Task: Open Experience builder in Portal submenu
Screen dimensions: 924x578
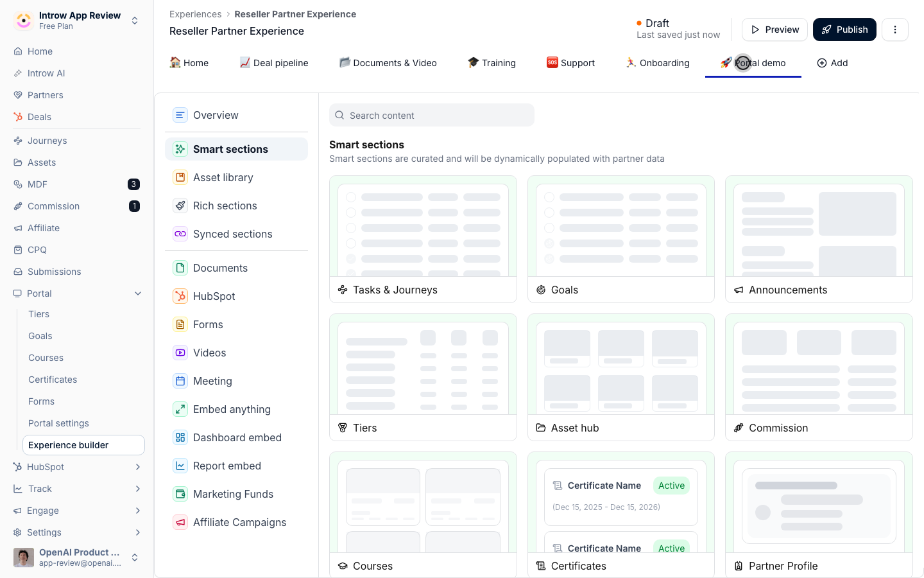Action: pos(83,445)
